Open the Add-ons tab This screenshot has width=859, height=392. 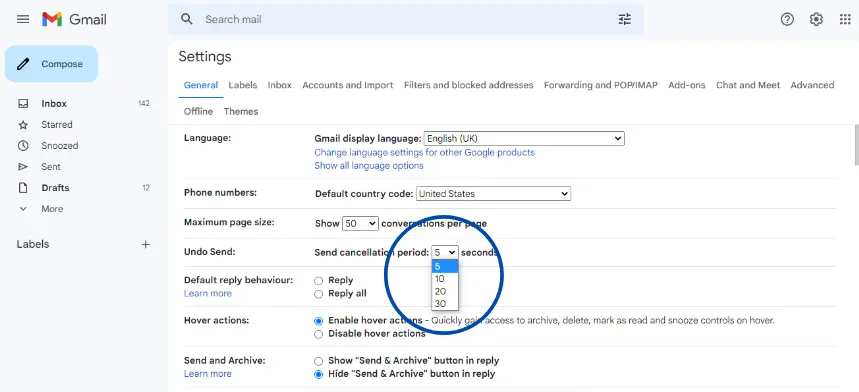point(686,85)
